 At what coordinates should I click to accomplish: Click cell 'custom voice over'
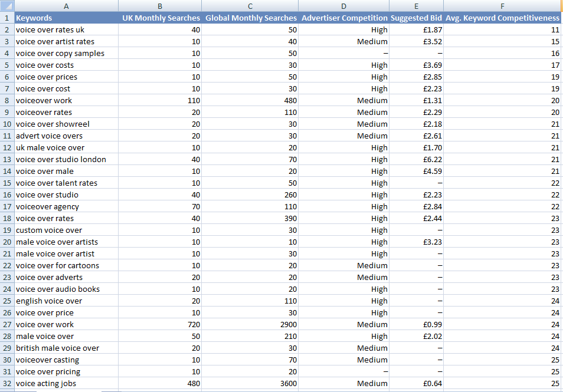click(x=67, y=230)
